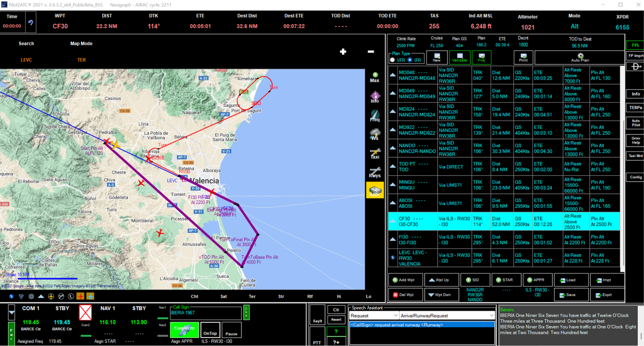The height and width of the screenshot is (346, 644).
Task: Expand the MD048 waypoint row arrow
Action: click(393, 75)
